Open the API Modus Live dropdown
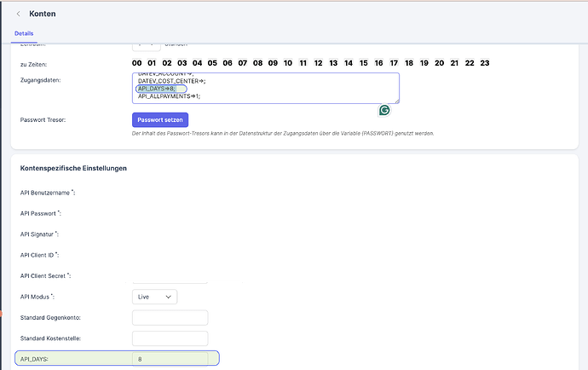 coord(154,297)
